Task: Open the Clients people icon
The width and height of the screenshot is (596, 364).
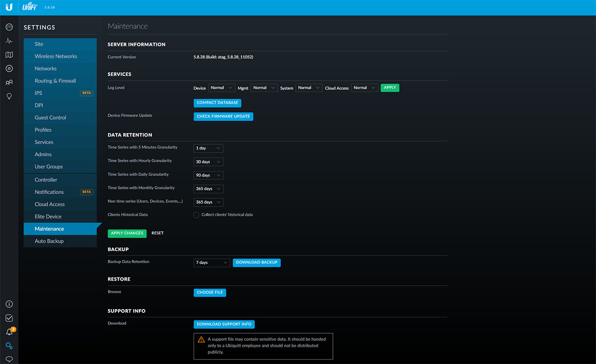Action: [9, 82]
